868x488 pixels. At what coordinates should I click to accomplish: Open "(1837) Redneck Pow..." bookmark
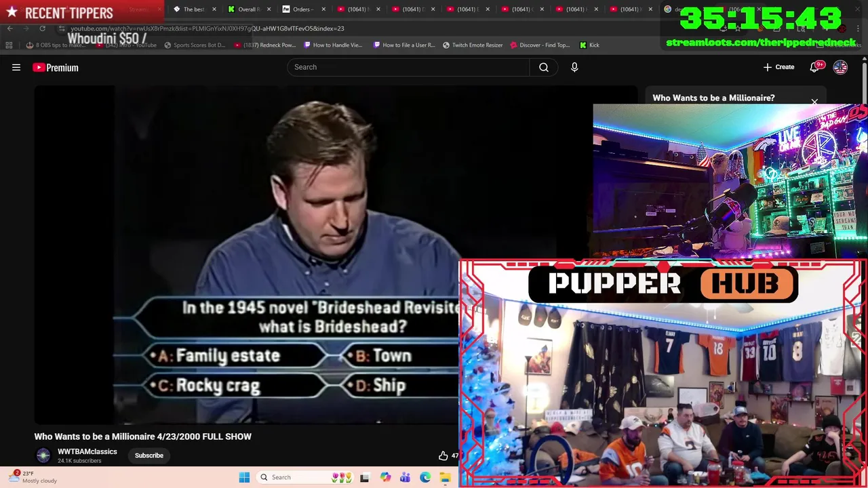(264, 45)
